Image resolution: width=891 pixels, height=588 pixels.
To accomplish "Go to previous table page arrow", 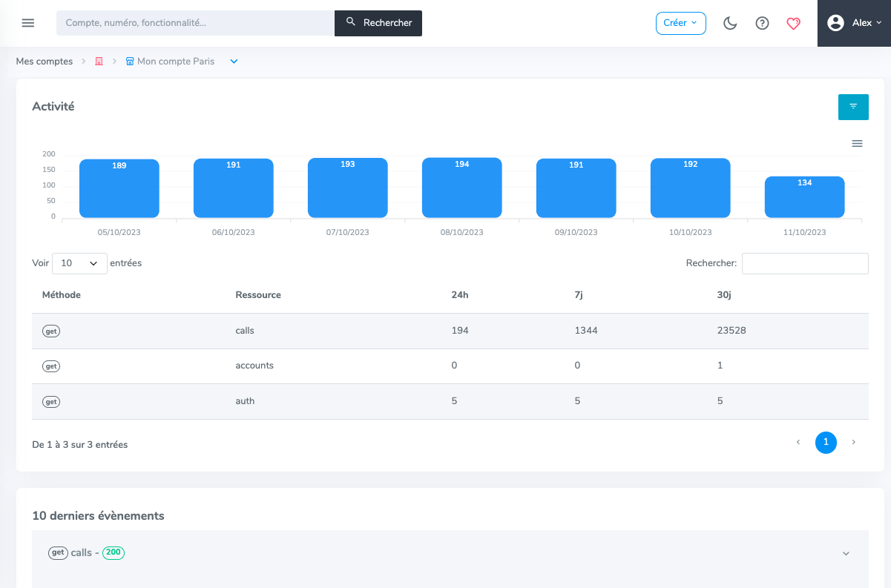I will [x=798, y=443].
